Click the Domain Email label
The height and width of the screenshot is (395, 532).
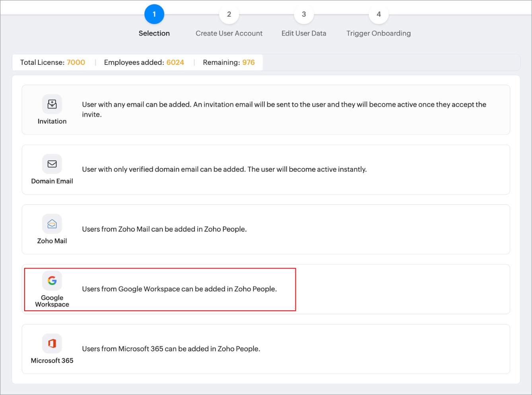coord(52,181)
